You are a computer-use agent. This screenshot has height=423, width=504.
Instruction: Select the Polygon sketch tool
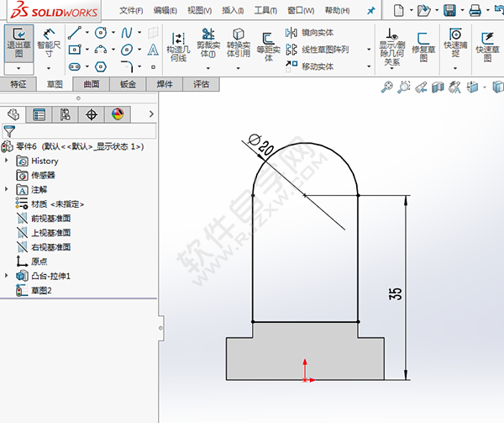(x=101, y=67)
